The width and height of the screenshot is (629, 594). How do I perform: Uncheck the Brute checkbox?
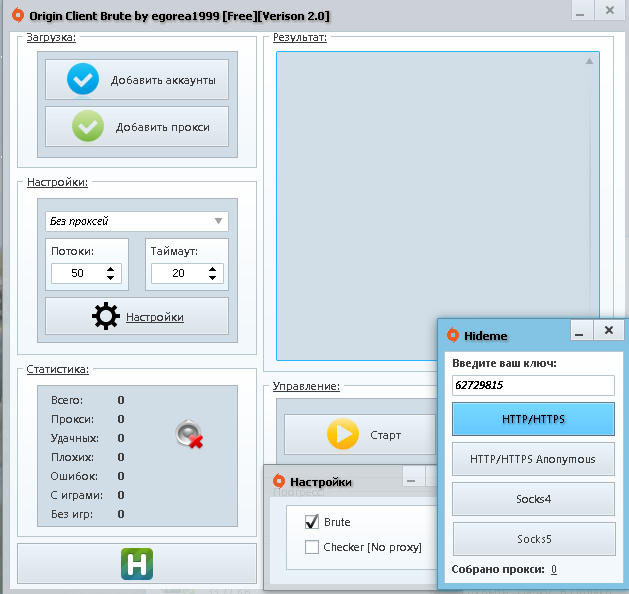point(312,522)
